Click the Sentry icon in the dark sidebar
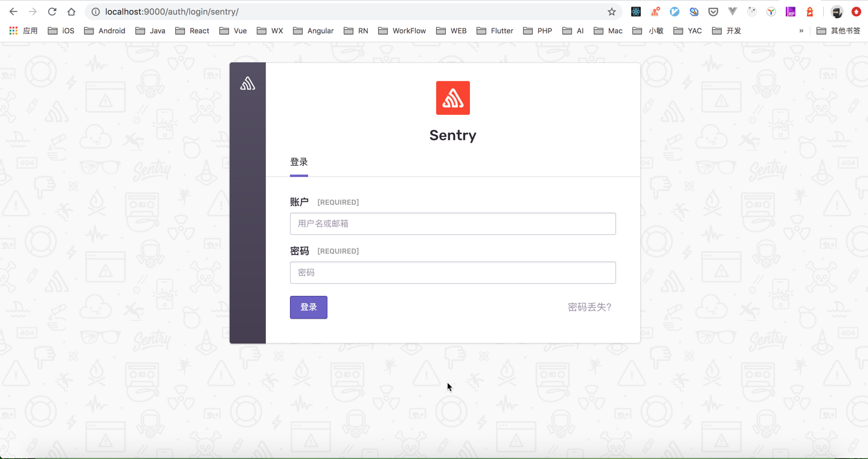 click(x=247, y=83)
